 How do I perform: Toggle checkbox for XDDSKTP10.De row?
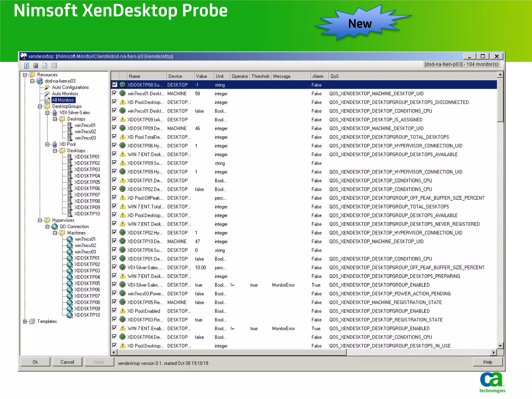(115, 241)
